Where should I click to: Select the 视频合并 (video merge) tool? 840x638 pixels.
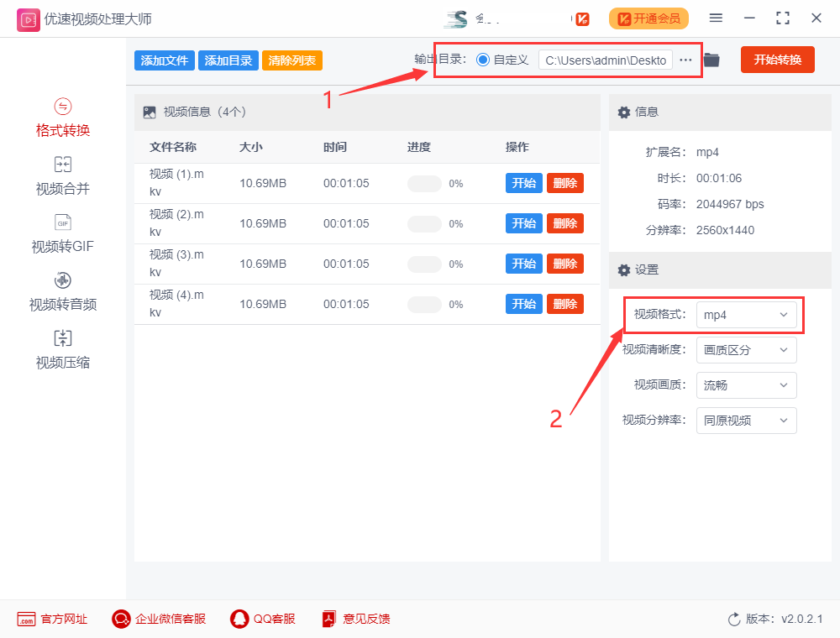pyautogui.click(x=62, y=175)
